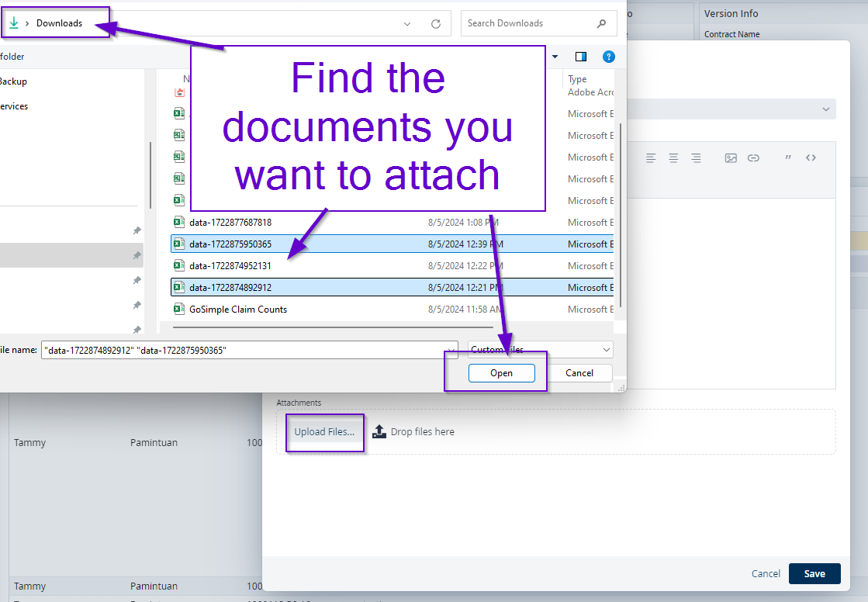Apply blockquote with the quote icon
Image resolution: width=868 pixels, height=602 pixels.
[788, 157]
